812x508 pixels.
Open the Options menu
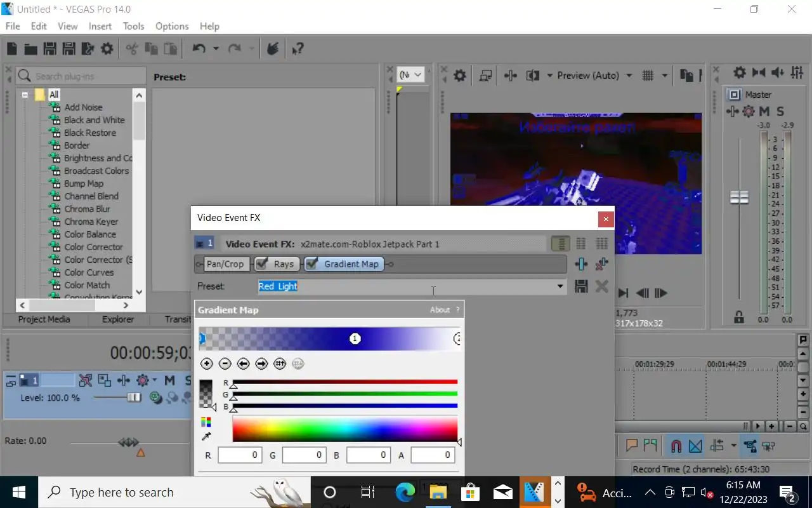coord(172,26)
